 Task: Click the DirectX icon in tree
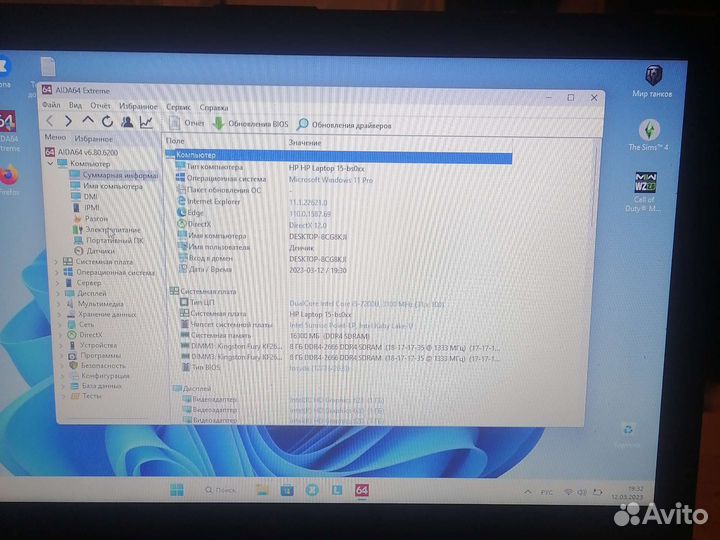pos(72,335)
